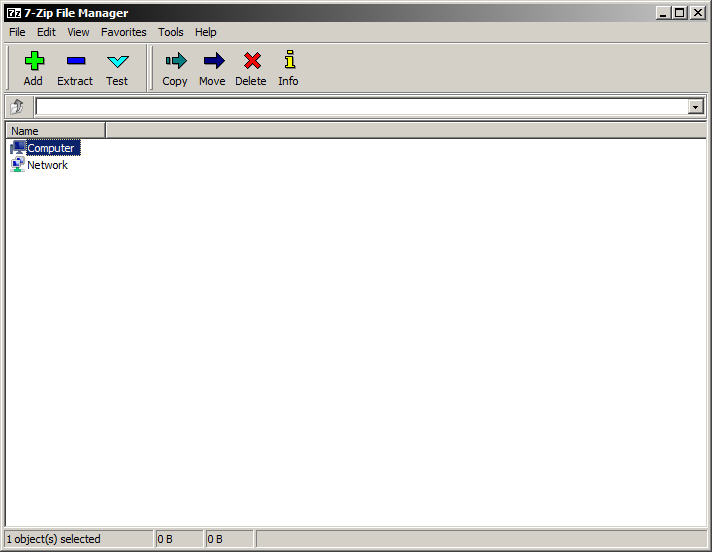This screenshot has width=712, height=552.
Task: Run Test with the cyan checkmark icon
Action: pyautogui.click(x=118, y=61)
